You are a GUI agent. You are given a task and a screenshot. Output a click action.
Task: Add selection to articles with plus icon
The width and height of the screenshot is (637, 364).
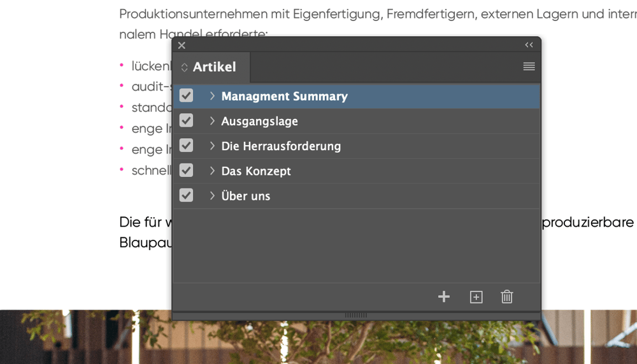coord(443,297)
